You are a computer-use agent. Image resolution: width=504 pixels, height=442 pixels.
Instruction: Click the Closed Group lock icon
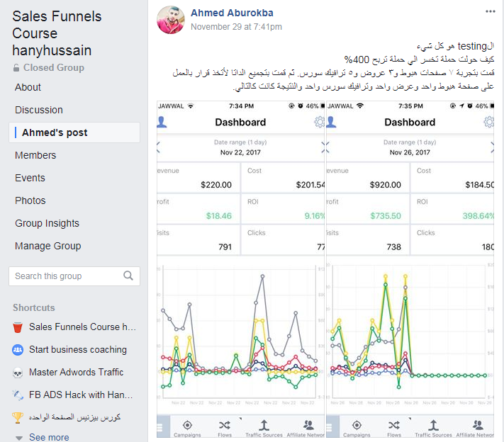pos(16,68)
